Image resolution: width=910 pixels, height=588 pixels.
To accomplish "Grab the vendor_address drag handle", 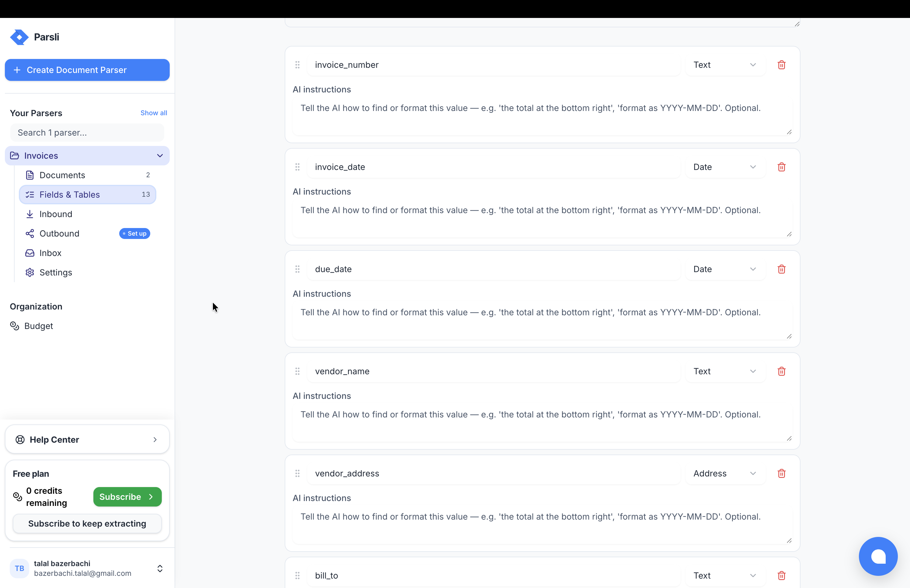I will 297,473.
